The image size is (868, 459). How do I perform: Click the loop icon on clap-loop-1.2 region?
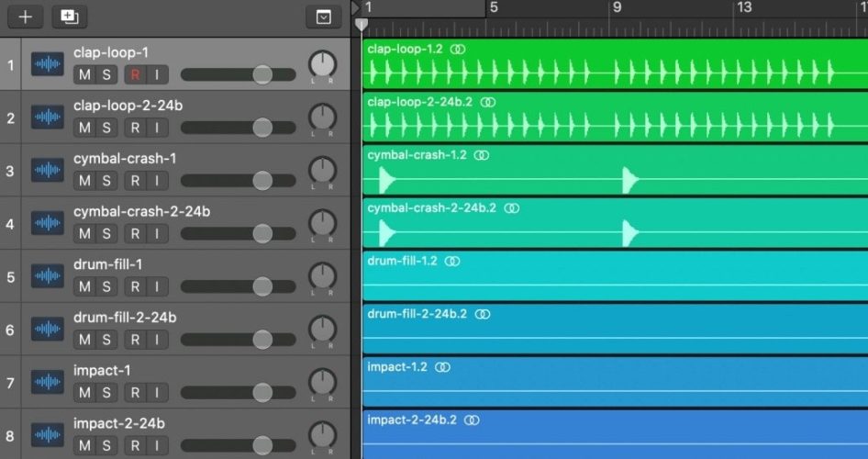[457, 50]
